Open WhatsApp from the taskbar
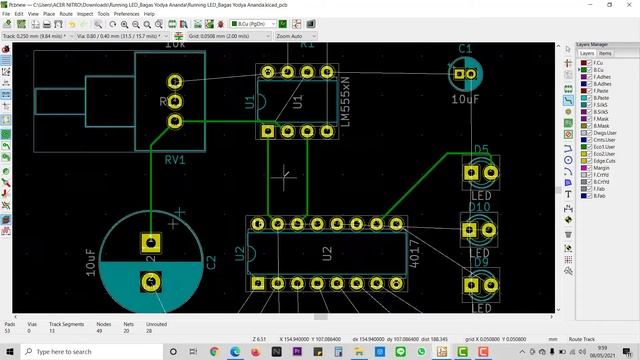 pyautogui.click(x=421, y=351)
